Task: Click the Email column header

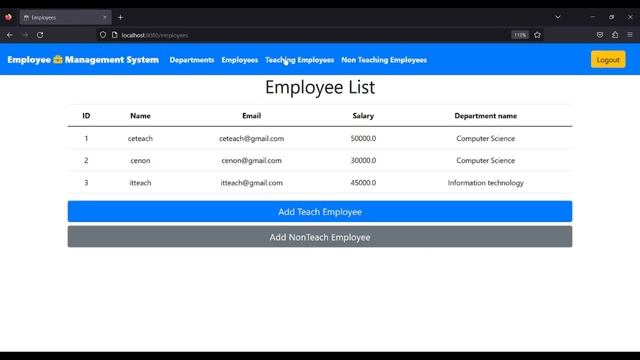Action: pyautogui.click(x=251, y=116)
